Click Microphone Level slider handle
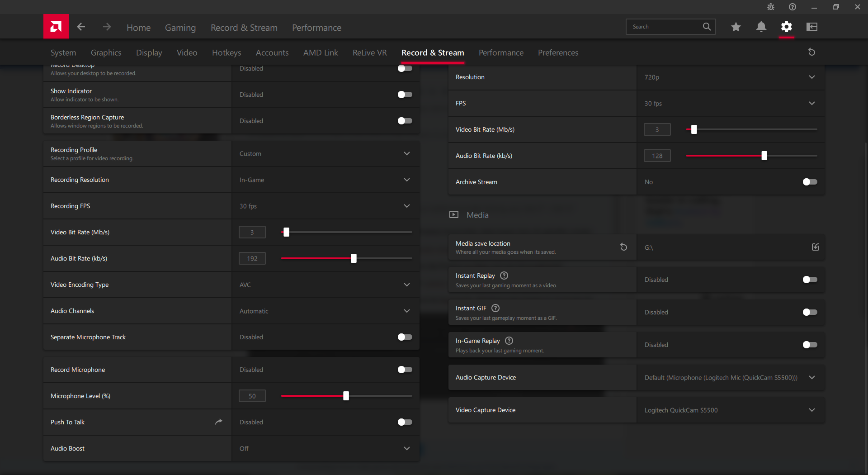 [x=346, y=396]
